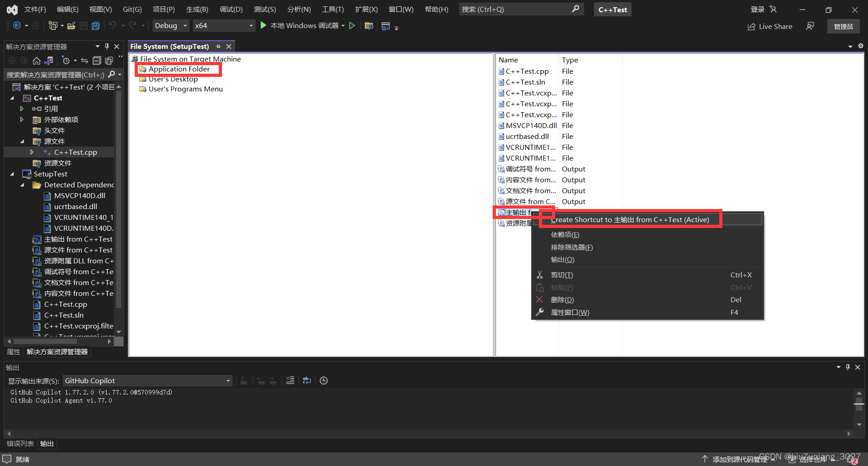Screen dimensions: 868x466
Task: Click the timestamp clock icon in output toolbar
Action: pyautogui.click(x=324, y=380)
